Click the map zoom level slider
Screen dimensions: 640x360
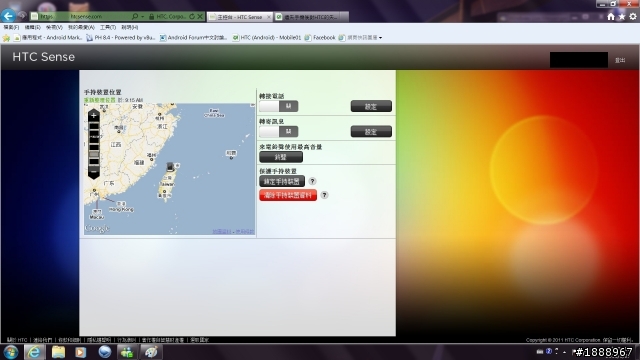pyautogui.click(x=93, y=144)
